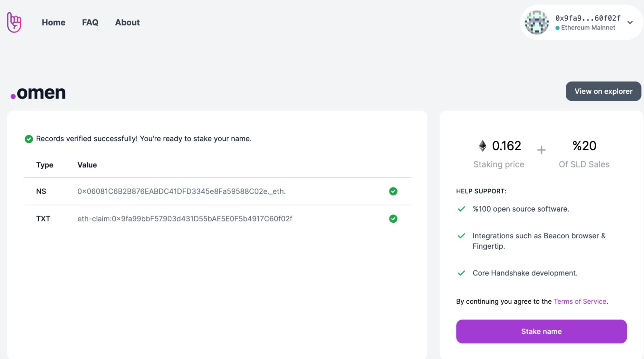Viewport: 644px width, 359px height.
Task: Click the Ethereum Mainnet network status
Action: pos(588,28)
